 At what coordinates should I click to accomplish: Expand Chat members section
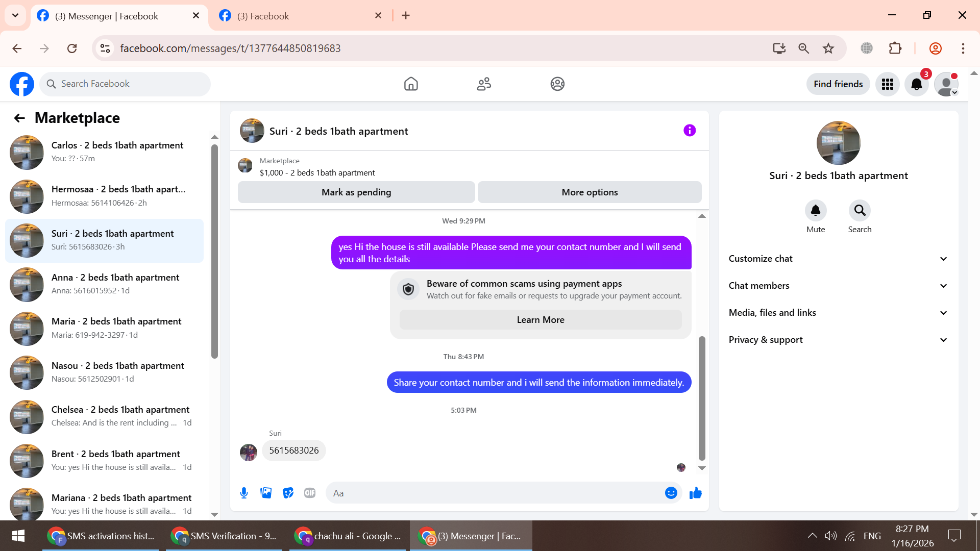[838, 286]
